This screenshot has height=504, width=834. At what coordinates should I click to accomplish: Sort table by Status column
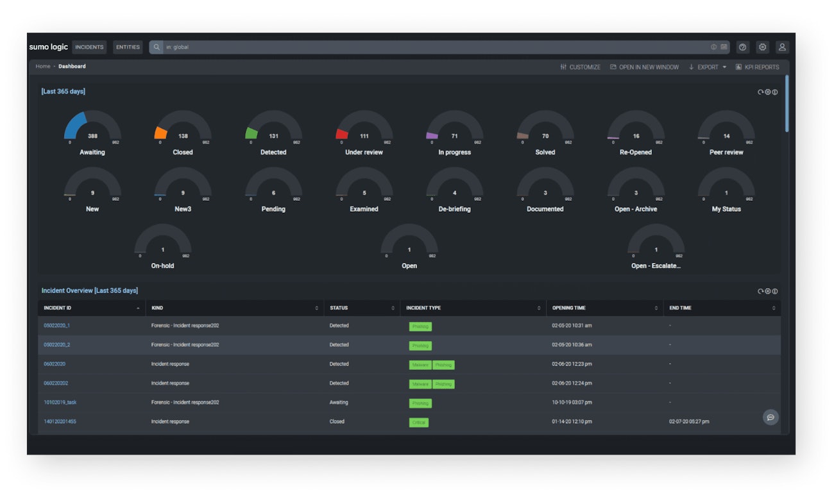362,308
